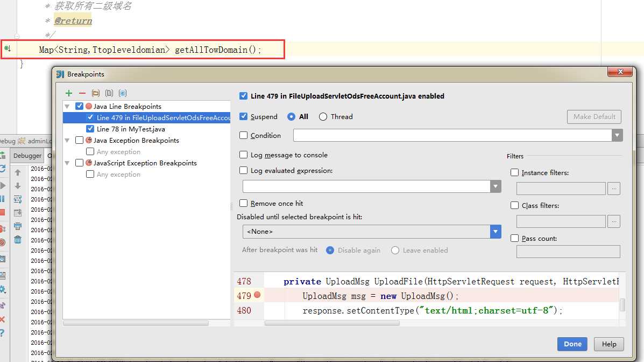Open Instance filters ellipsis button

[x=614, y=189]
